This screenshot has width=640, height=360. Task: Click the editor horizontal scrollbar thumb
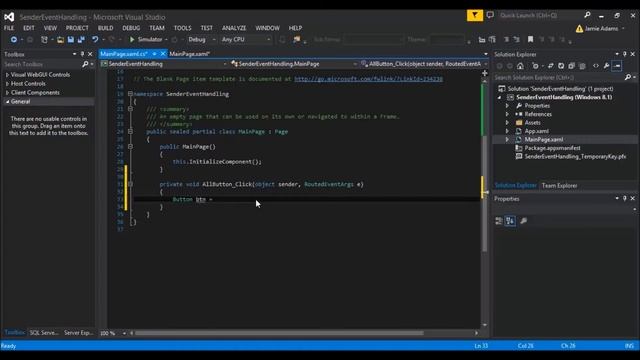pyautogui.click(x=279, y=333)
